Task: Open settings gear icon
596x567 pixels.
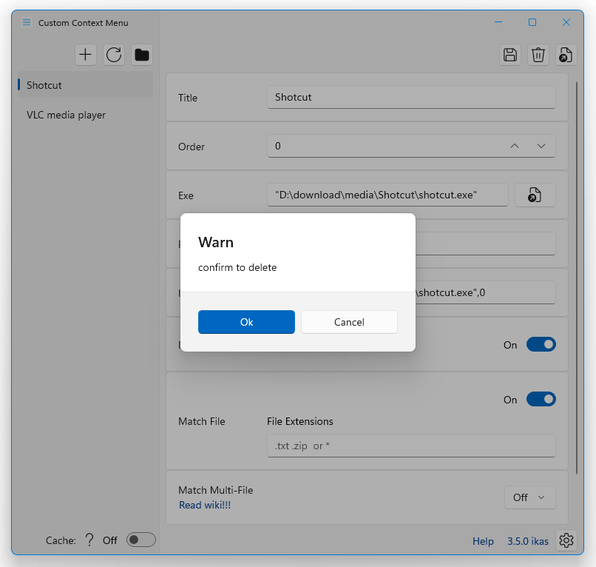Action: coord(566,540)
